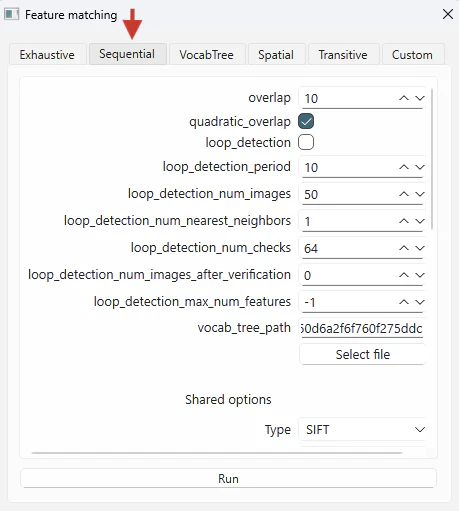Open the VocabTree tab
This screenshot has width=459, height=511.
tap(207, 54)
